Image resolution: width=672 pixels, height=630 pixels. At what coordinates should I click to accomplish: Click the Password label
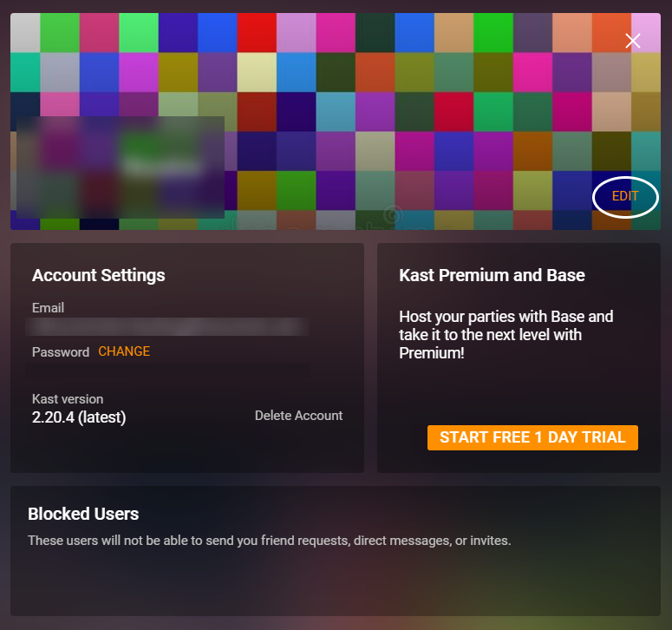point(61,352)
